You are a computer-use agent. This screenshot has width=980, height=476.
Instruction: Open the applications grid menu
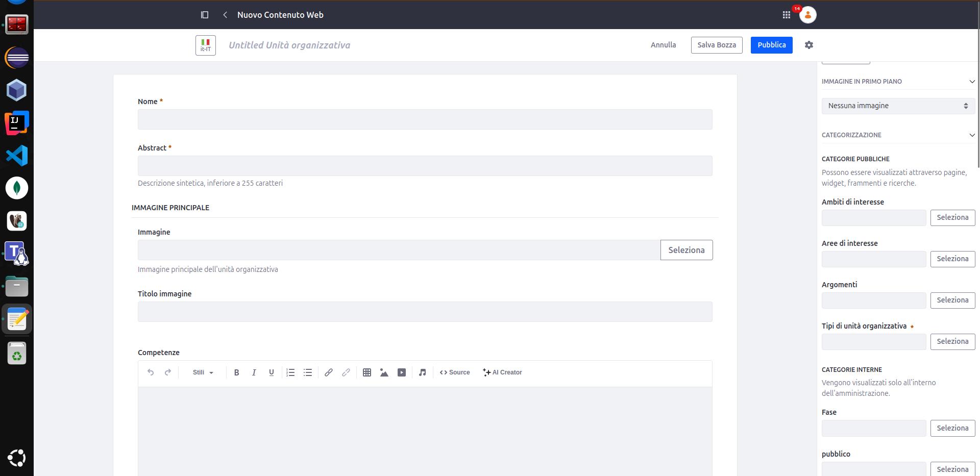(x=786, y=15)
